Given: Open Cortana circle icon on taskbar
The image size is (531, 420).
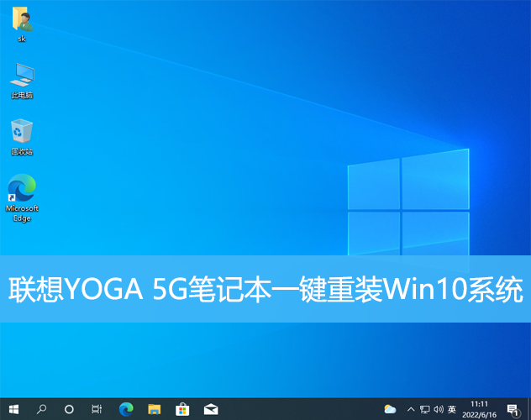Looking at the screenshot, I should click(x=69, y=409).
